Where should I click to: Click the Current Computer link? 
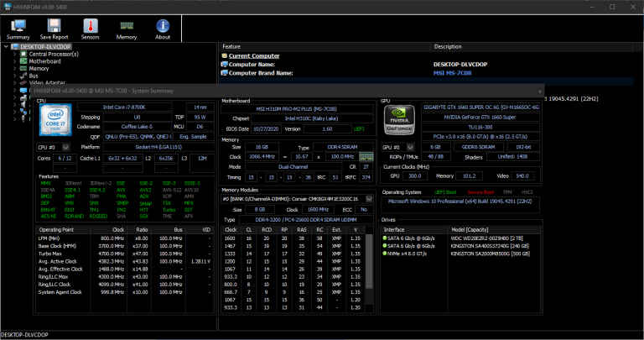point(256,55)
